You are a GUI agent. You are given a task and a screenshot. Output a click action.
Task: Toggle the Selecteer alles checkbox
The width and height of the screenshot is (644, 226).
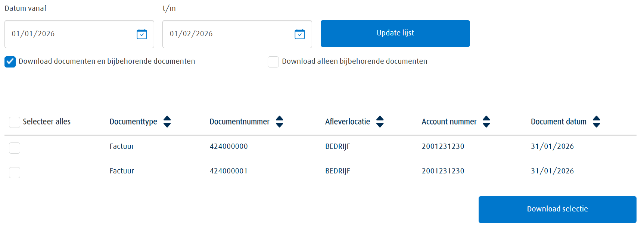[x=14, y=122]
